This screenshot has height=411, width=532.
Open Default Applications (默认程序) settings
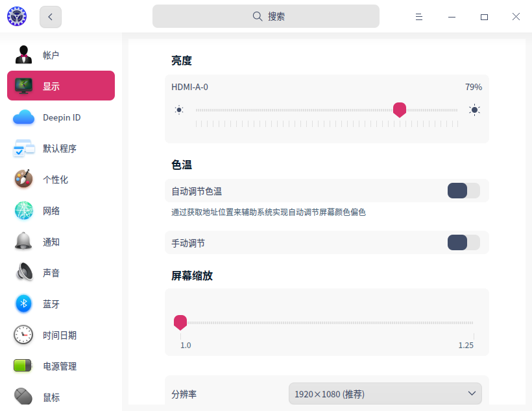(61, 148)
